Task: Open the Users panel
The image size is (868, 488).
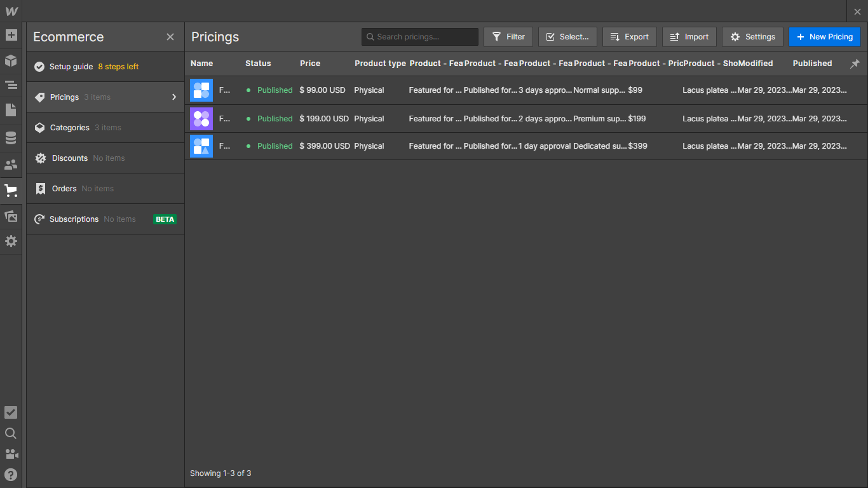Action: tap(11, 165)
